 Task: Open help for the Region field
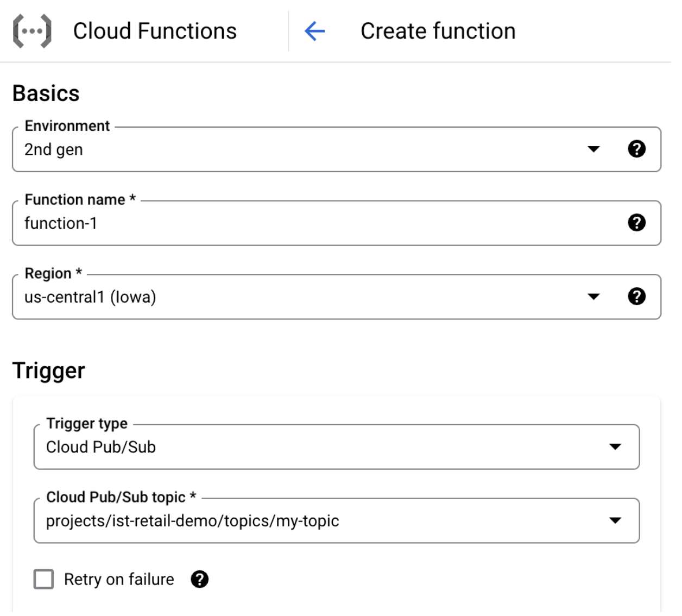click(x=636, y=297)
